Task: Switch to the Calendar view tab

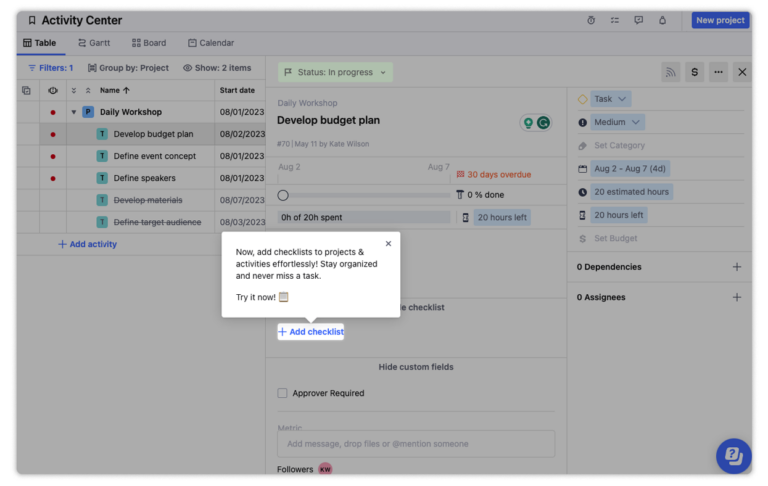Action: (211, 43)
